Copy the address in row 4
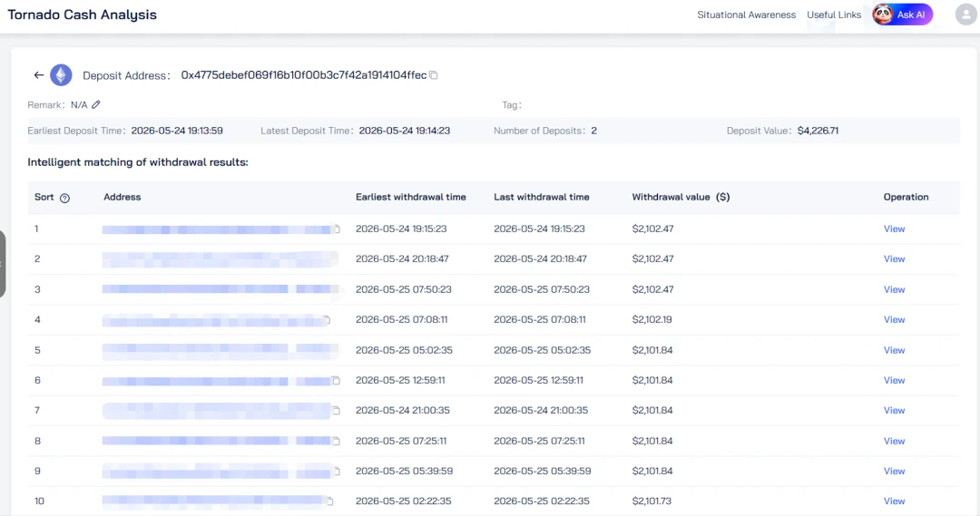 [327, 320]
